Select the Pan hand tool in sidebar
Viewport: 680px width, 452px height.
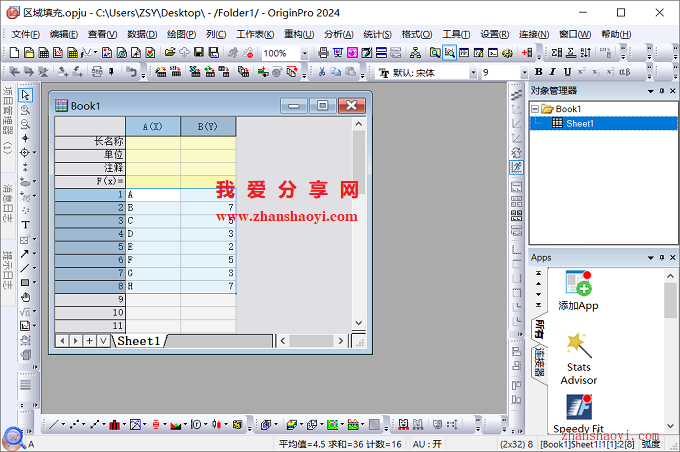[x=26, y=297]
